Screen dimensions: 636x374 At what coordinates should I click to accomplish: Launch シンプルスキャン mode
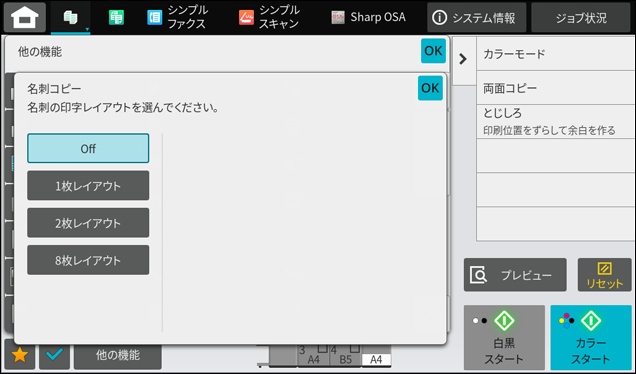(x=269, y=17)
